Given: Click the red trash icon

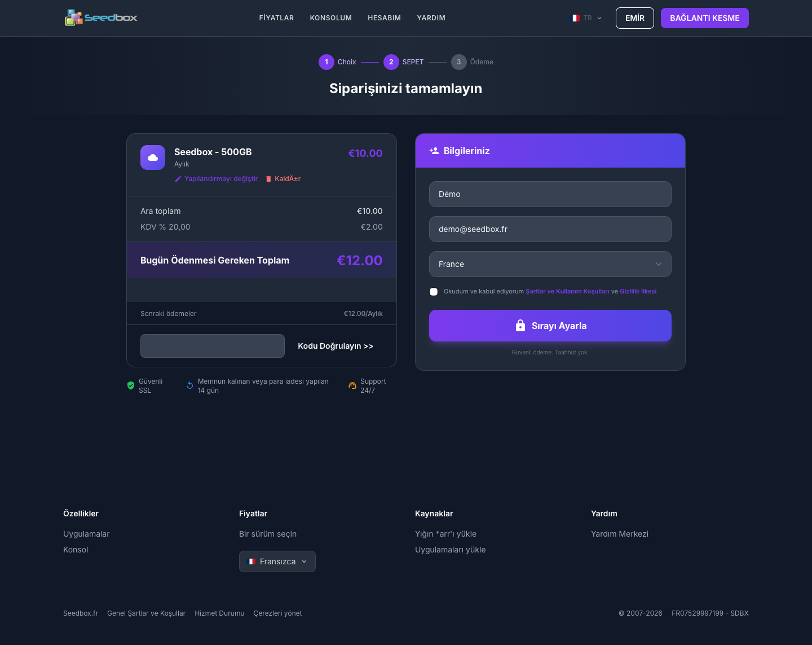Looking at the screenshot, I should [x=268, y=179].
